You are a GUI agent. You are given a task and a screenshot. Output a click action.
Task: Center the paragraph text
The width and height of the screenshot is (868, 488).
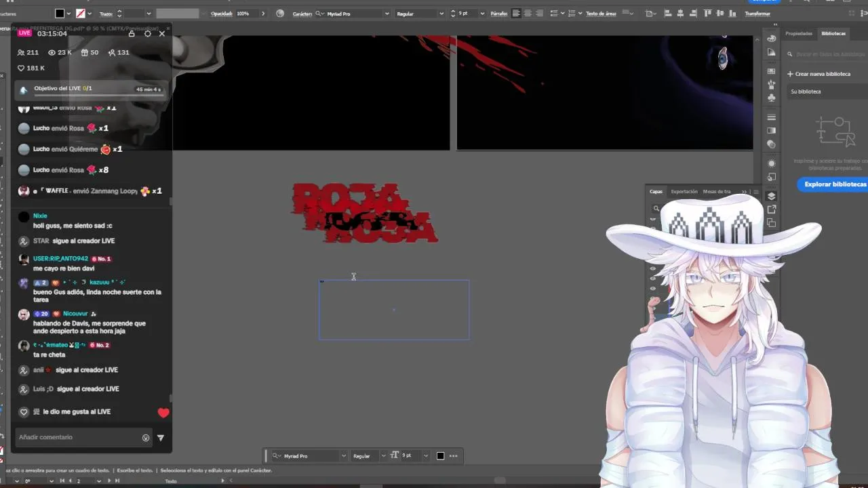click(x=528, y=14)
